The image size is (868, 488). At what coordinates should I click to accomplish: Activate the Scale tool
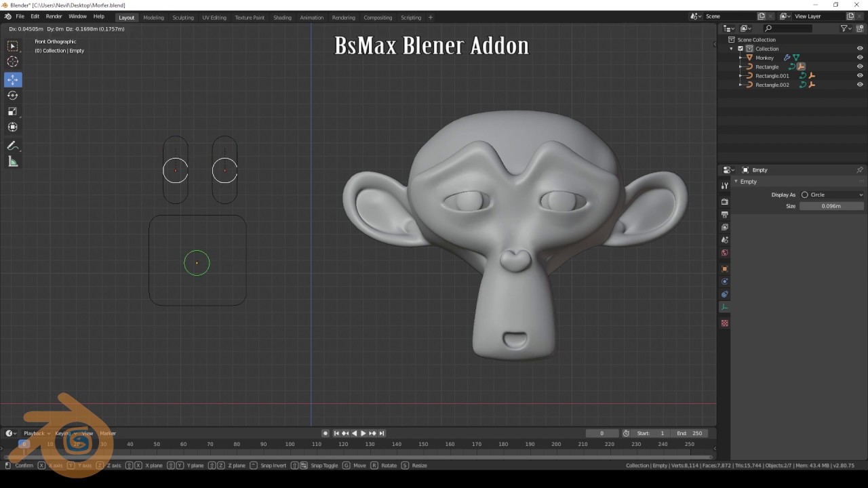click(x=13, y=111)
